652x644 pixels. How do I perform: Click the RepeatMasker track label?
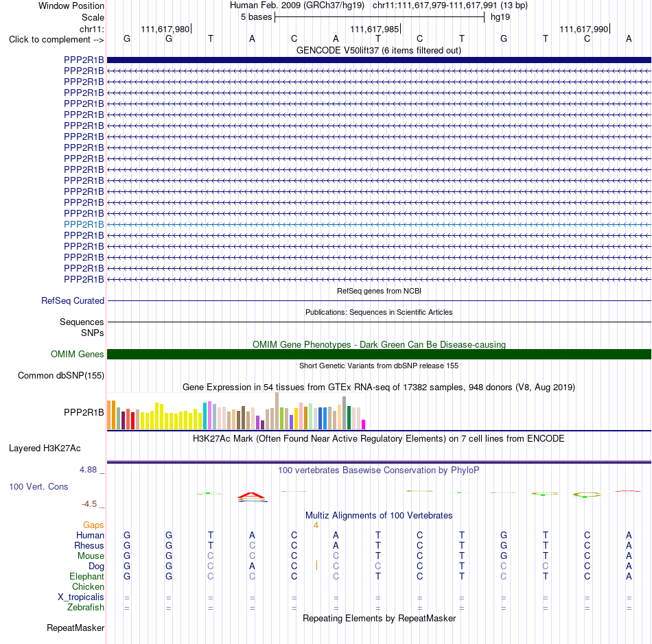[x=75, y=628]
